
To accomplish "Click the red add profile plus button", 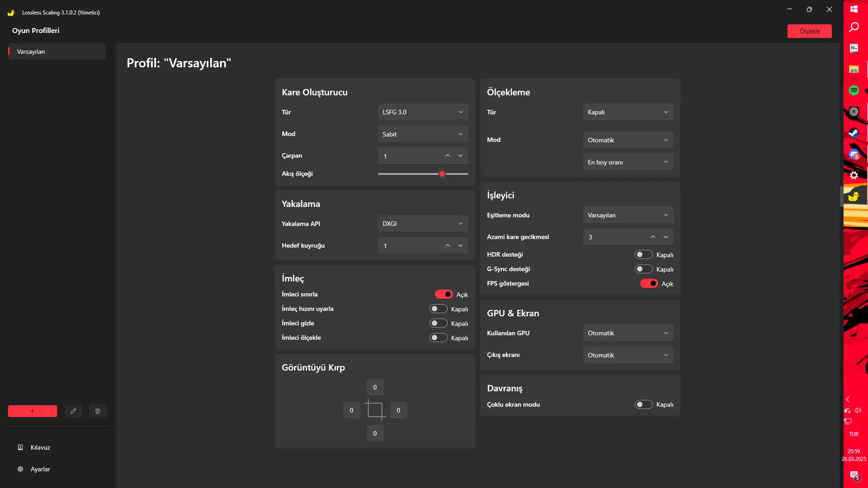I will (x=33, y=411).
